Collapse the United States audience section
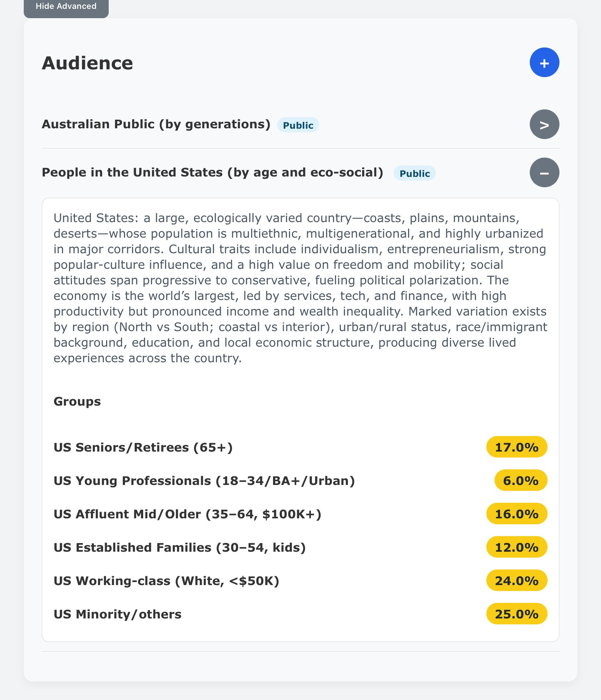Screen dimensions: 601x700 [x=544, y=173]
